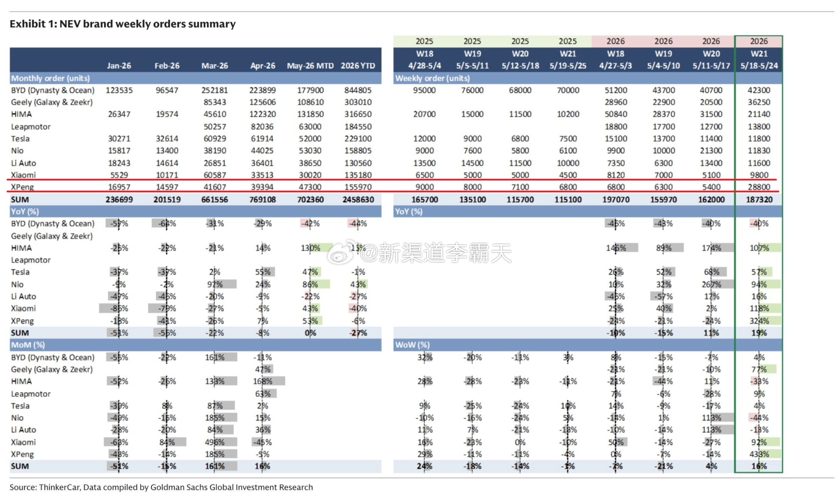The width and height of the screenshot is (840, 504).
Task: Select BYD's Jan-26 value "123535"
Action: point(119,90)
